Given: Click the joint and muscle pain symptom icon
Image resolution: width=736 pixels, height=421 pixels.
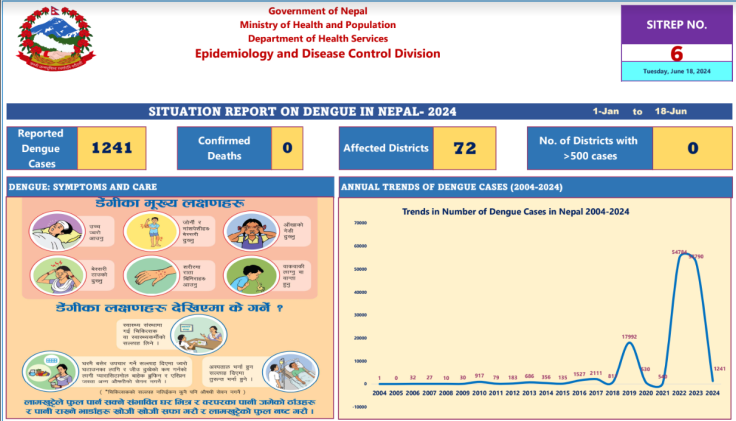Looking at the screenshot, I should 151,231.
